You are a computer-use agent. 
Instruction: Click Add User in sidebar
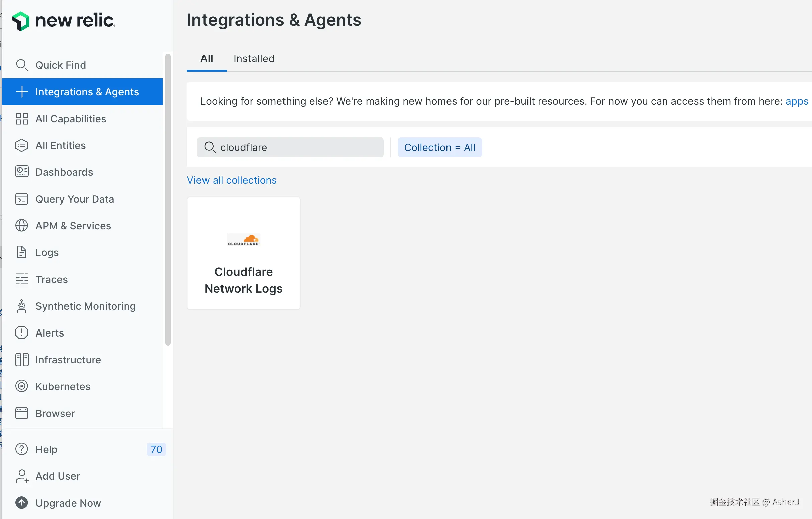click(x=58, y=476)
